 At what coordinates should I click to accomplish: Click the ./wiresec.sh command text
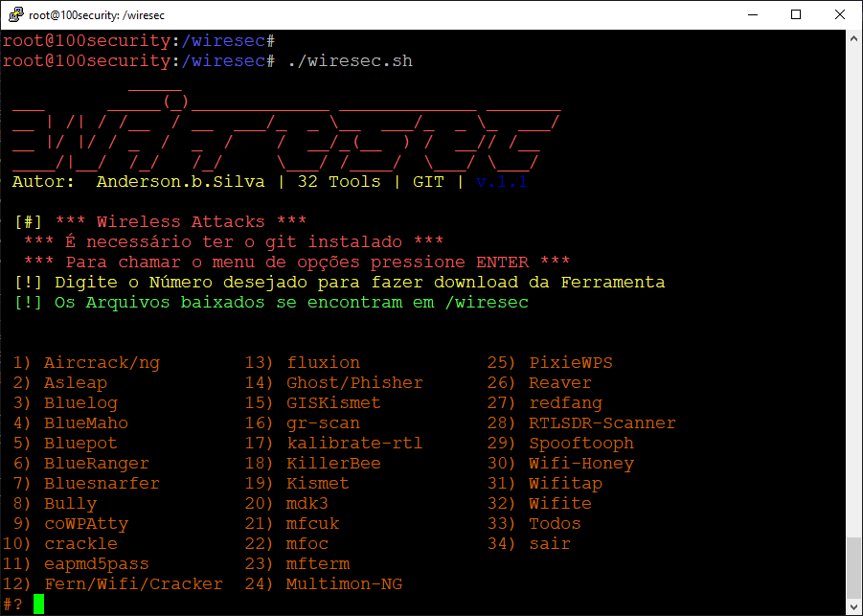click(x=350, y=60)
